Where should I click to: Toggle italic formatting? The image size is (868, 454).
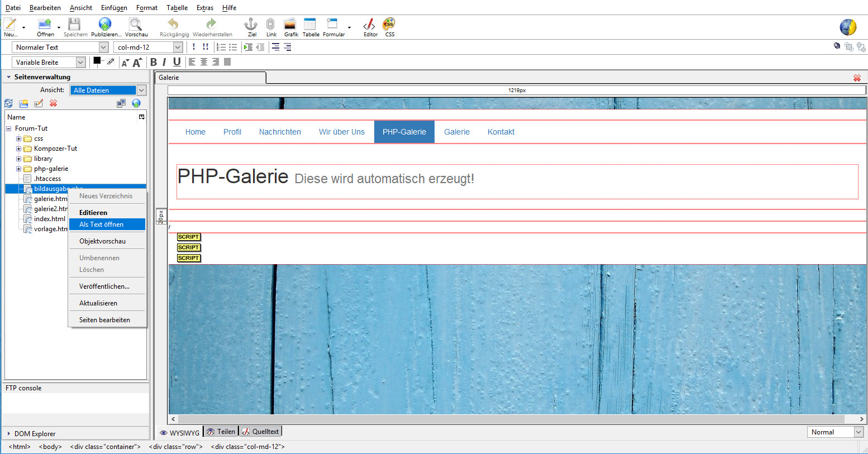pyautogui.click(x=164, y=62)
